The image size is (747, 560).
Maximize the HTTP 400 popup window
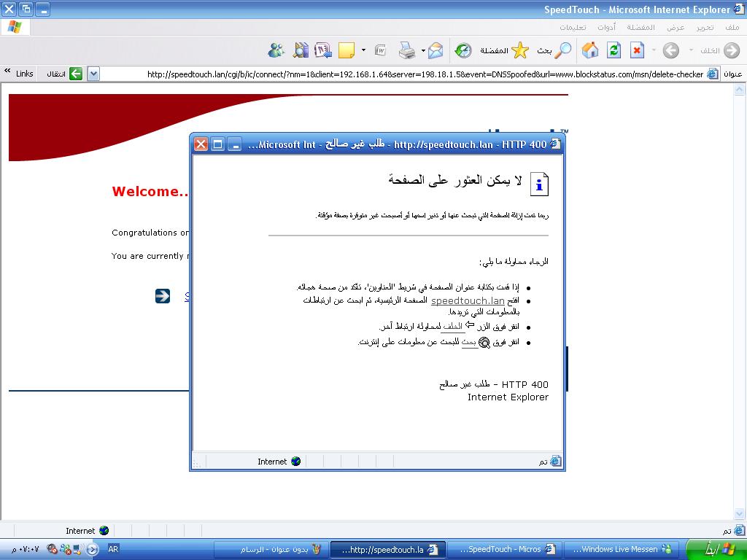[x=217, y=144]
